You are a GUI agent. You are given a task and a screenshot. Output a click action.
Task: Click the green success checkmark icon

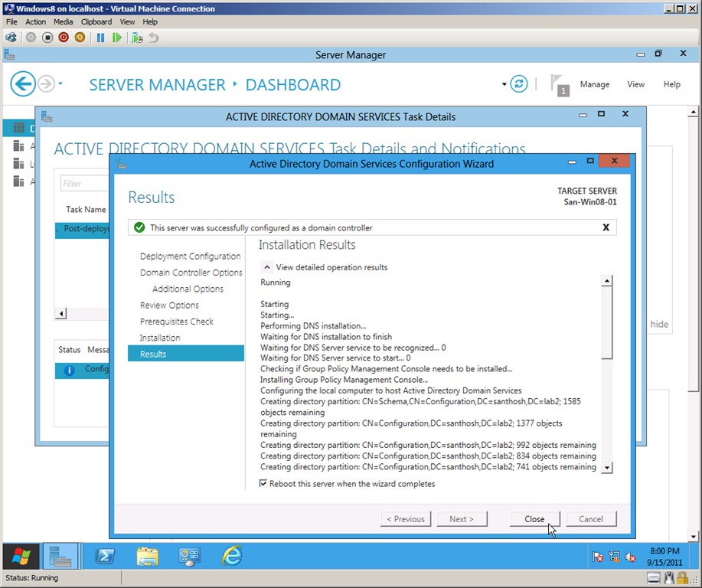(139, 227)
